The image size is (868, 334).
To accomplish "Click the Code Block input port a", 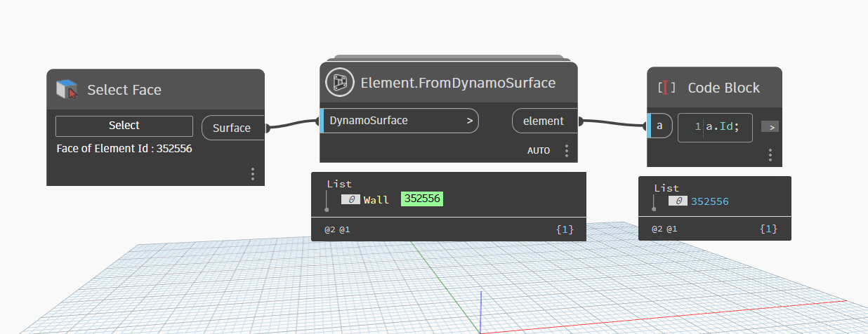I will [659, 126].
